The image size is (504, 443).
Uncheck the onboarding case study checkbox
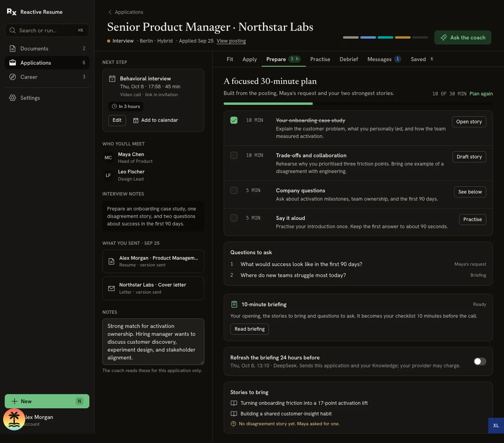click(234, 120)
